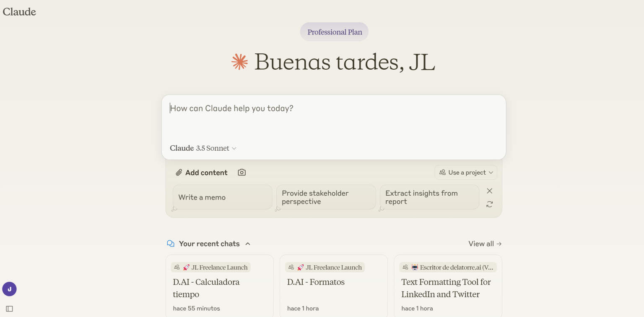Click the Professional Plan badge
The width and height of the screenshot is (644, 317).
[x=334, y=32]
